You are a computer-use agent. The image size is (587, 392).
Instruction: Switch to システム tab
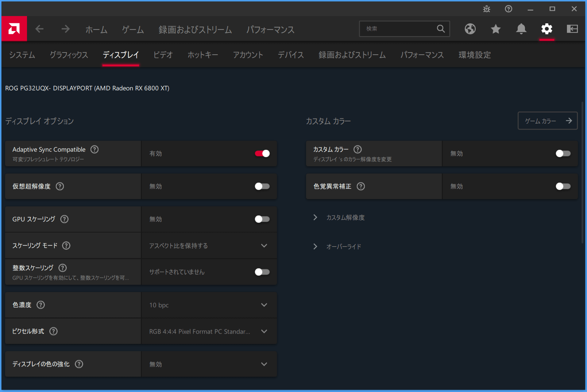pos(22,55)
